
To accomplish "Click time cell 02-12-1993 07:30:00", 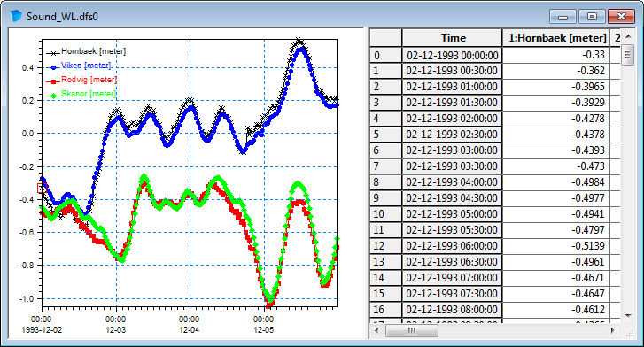I will click(x=452, y=294).
